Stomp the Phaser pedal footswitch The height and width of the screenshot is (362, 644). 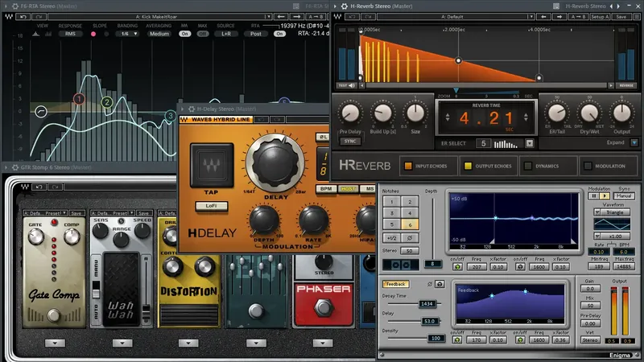pos(324,307)
